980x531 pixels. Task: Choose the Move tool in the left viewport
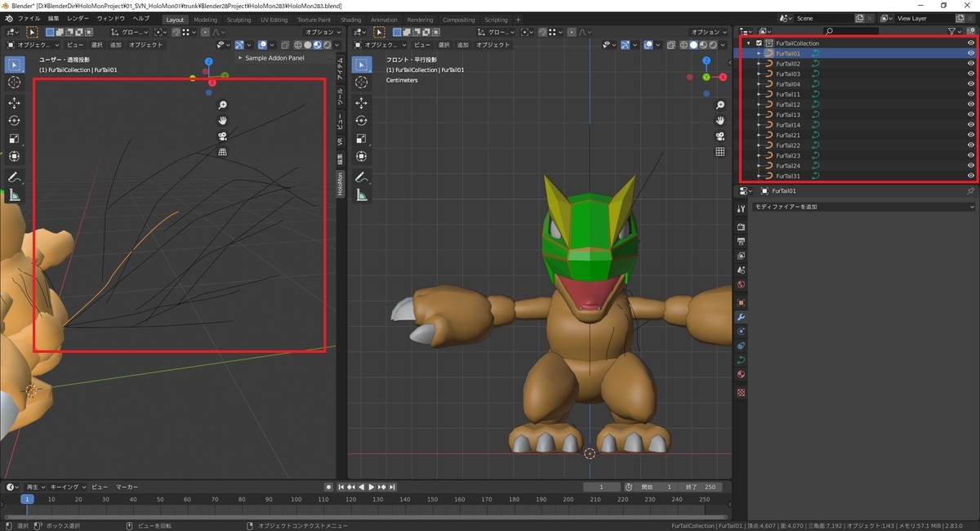click(15, 103)
